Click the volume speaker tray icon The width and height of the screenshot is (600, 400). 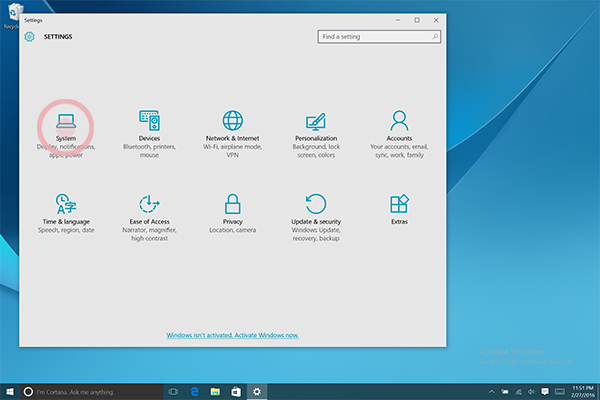531,392
